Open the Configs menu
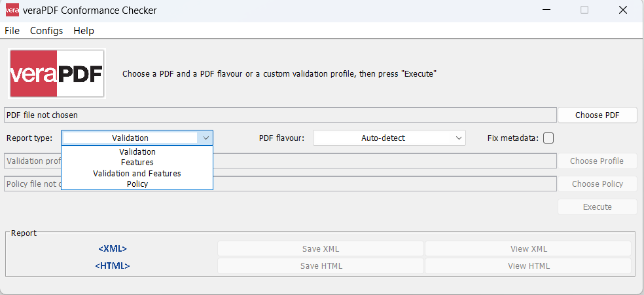The width and height of the screenshot is (644, 295). point(46,31)
